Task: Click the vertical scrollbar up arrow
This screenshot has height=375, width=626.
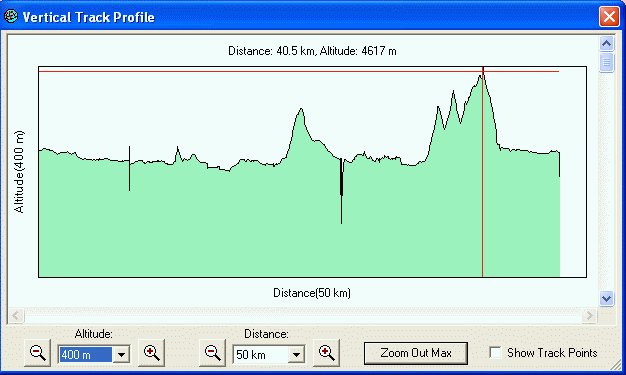Action: (606, 43)
